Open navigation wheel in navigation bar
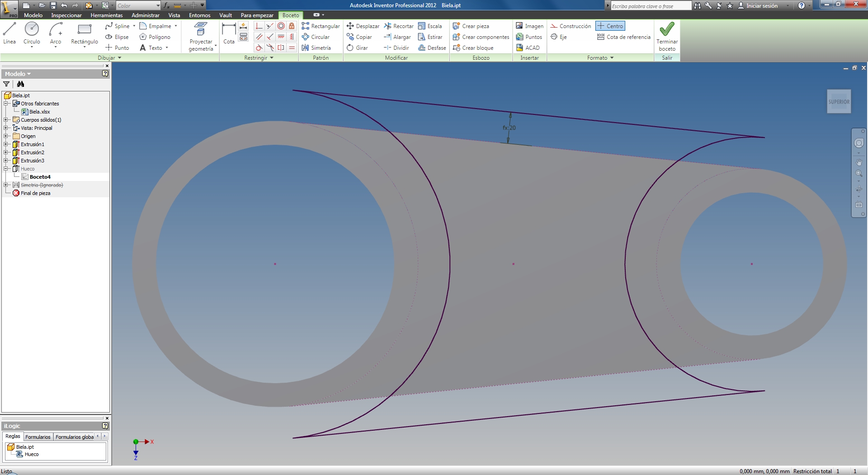Screen dimensions: 868x475 [859, 143]
